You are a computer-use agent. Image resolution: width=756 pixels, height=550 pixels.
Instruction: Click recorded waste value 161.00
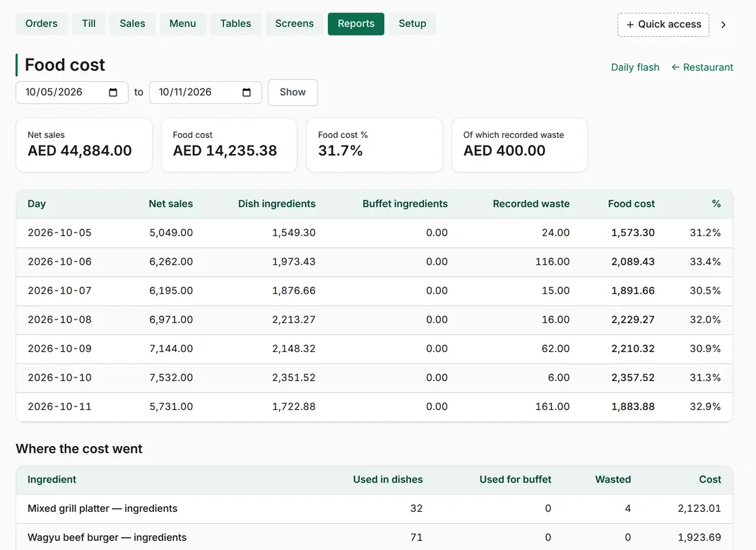[553, 406]
